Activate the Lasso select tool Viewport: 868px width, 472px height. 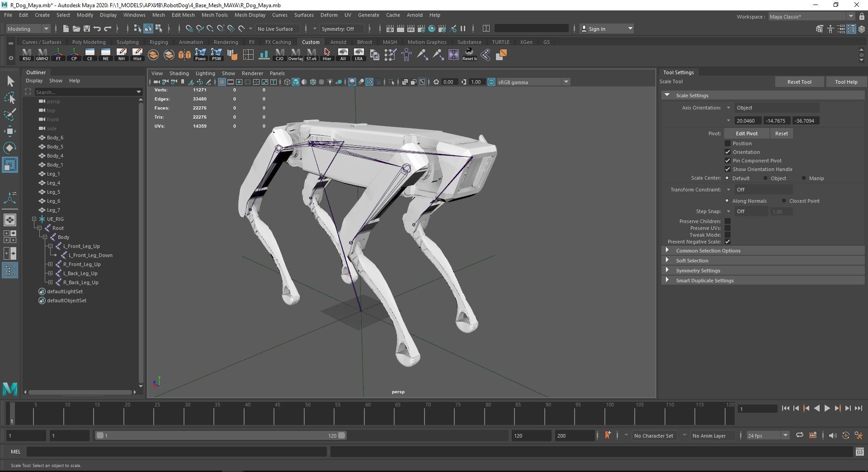(x=10, y=98)
